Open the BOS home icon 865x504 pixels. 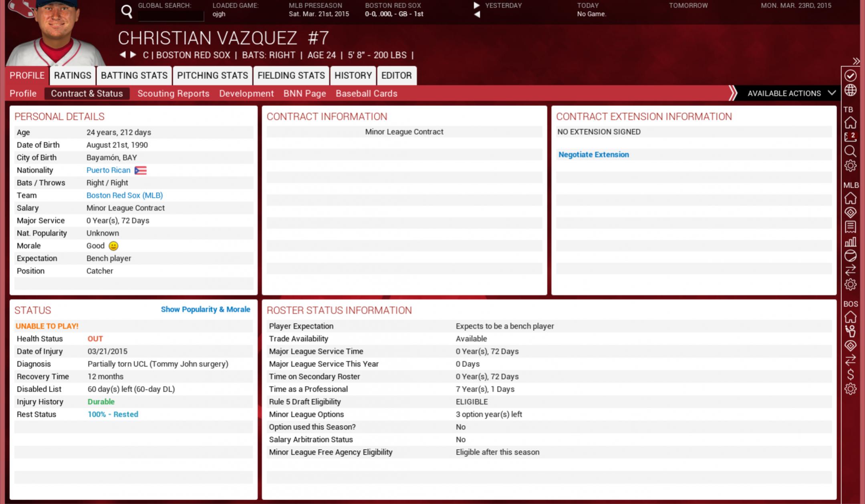tap(850, 317)
